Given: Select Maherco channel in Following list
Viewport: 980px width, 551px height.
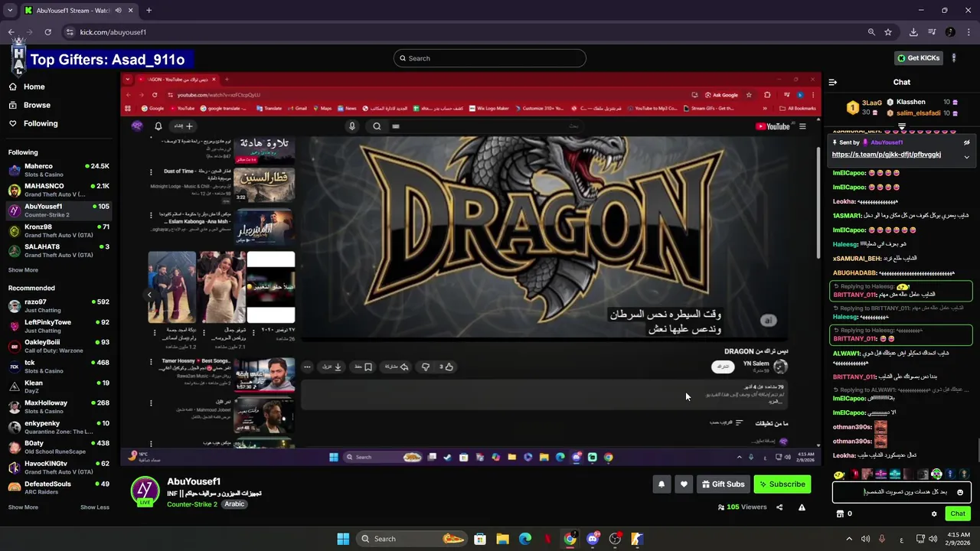Looking at the screenshot, I should click(59, 170).
